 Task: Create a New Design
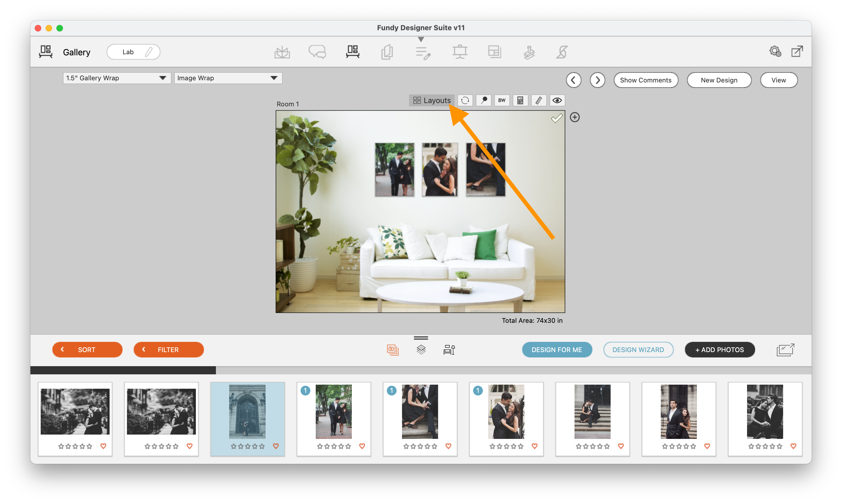pyautogui.click(x=719, y=80)
